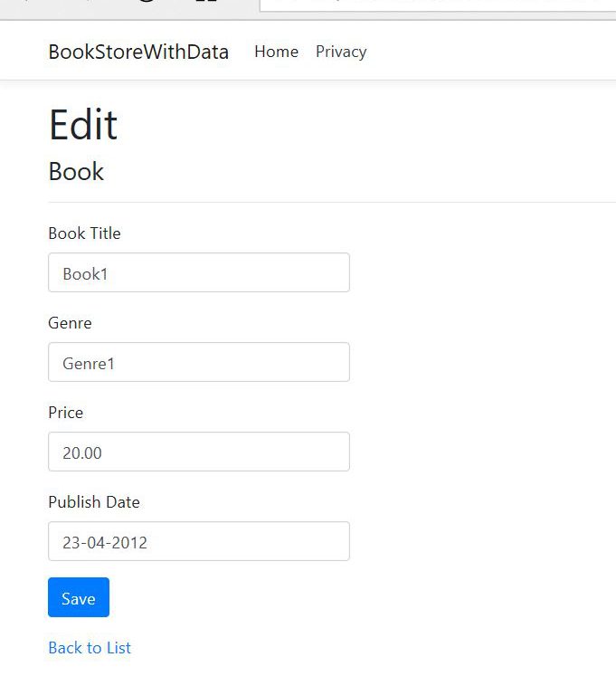Open the Home nav item
This screenshot has width=616, height=695.
pyautogui.click(x=276, y=52)
